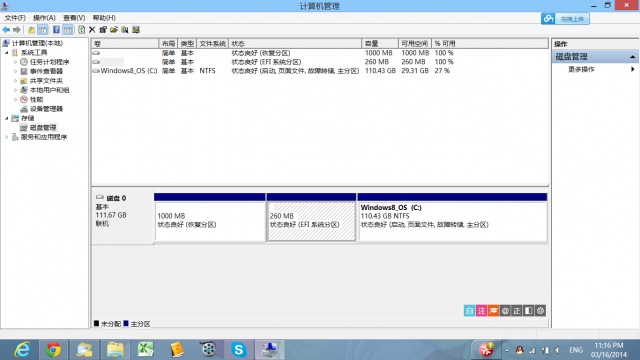The height and width of the screenshot is (360, 640).
Task: Click the black 未分配 legend swatch
Action: [x=96, y=324]
